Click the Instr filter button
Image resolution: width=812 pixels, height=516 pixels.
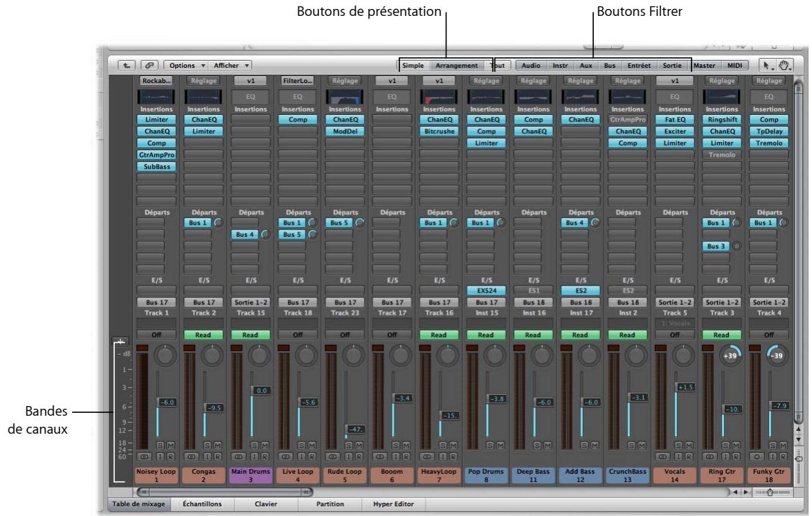(x=560, y=66)
